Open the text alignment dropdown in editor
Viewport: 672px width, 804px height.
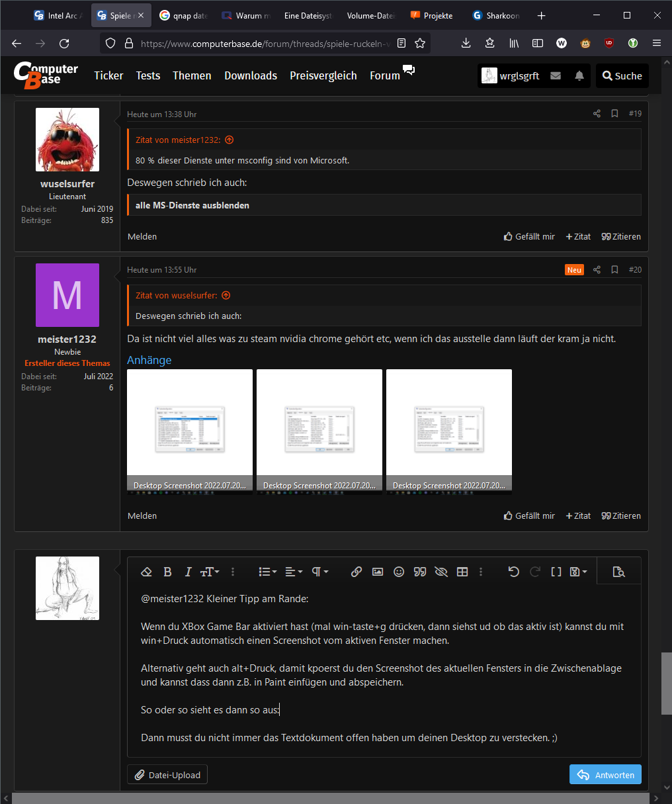coord(294,572)
